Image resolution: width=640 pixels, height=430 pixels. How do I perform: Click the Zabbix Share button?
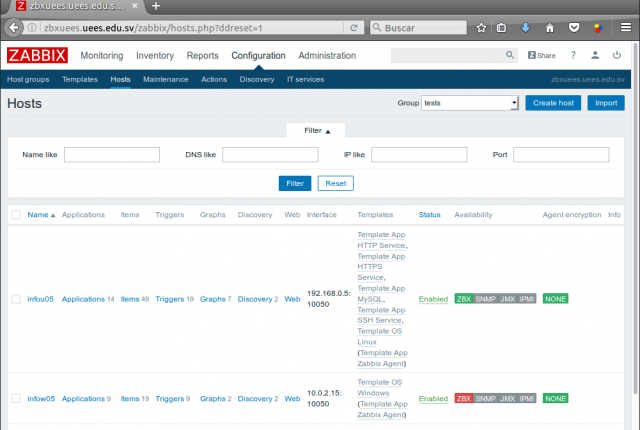click(x=542, y=55)
